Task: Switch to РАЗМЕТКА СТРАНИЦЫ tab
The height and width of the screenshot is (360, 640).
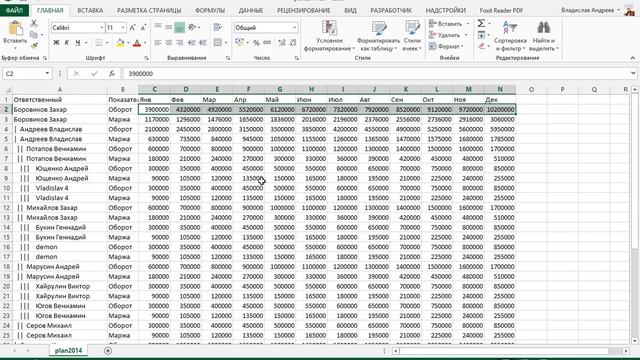Action: (149, 10)
